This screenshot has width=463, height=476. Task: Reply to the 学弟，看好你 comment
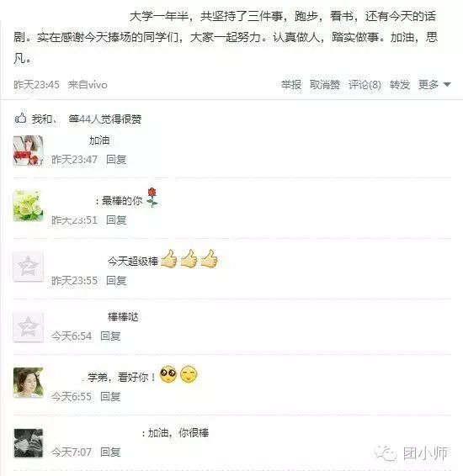pos(110,396)
